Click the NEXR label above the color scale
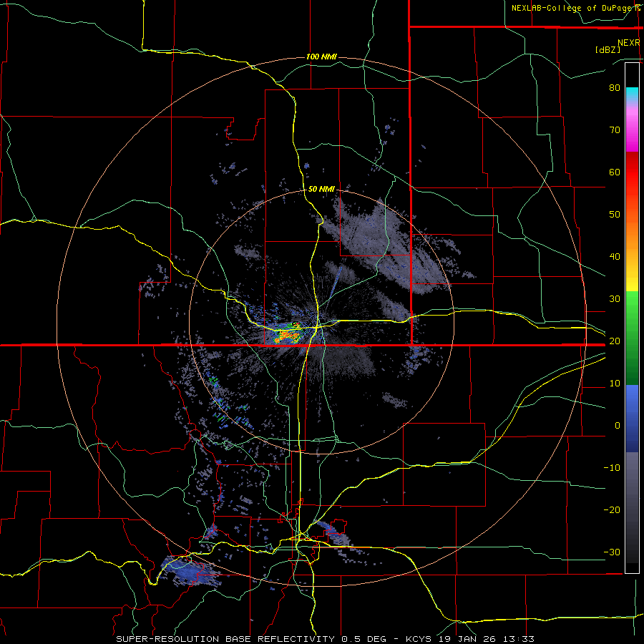This screenshot has height=644, width=644. [x=629, y=43]
